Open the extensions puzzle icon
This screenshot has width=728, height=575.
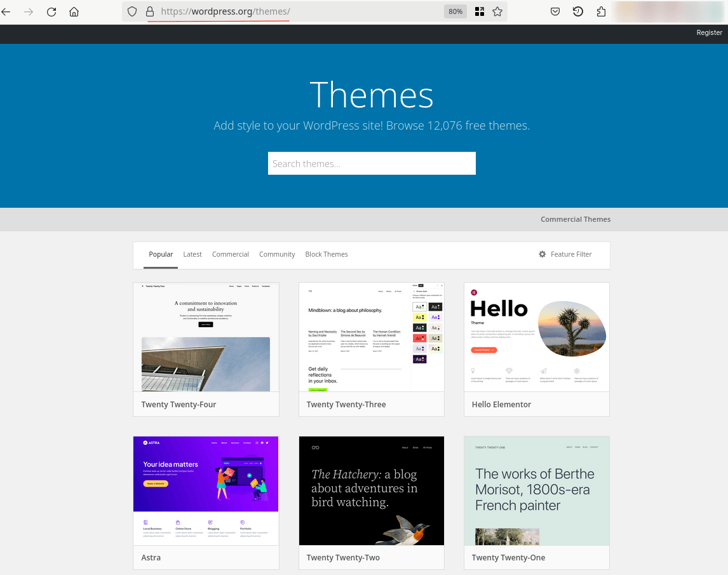pyautogui.click(x=601, y=11)
